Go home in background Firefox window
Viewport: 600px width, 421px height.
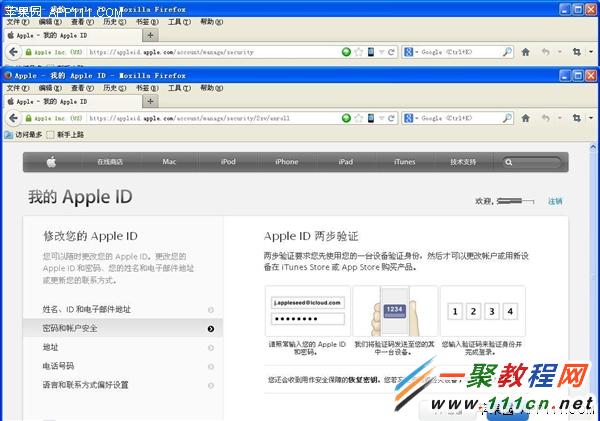[526, 52]
